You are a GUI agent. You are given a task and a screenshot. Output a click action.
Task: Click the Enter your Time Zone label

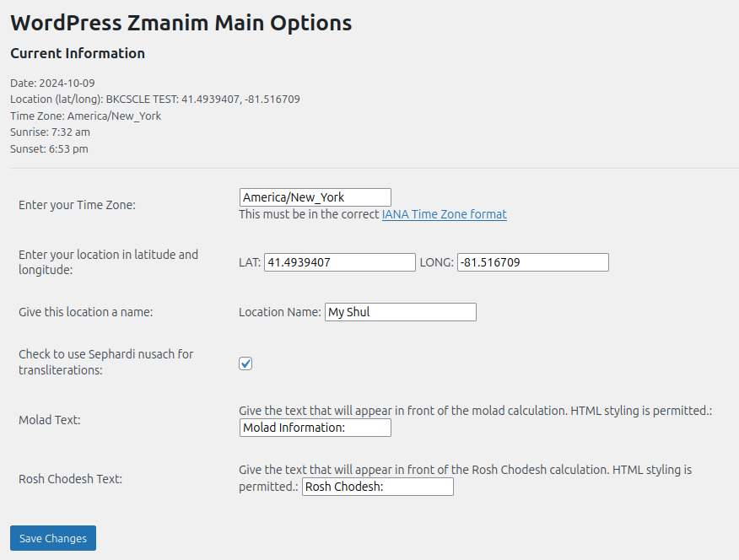point(76,204)
